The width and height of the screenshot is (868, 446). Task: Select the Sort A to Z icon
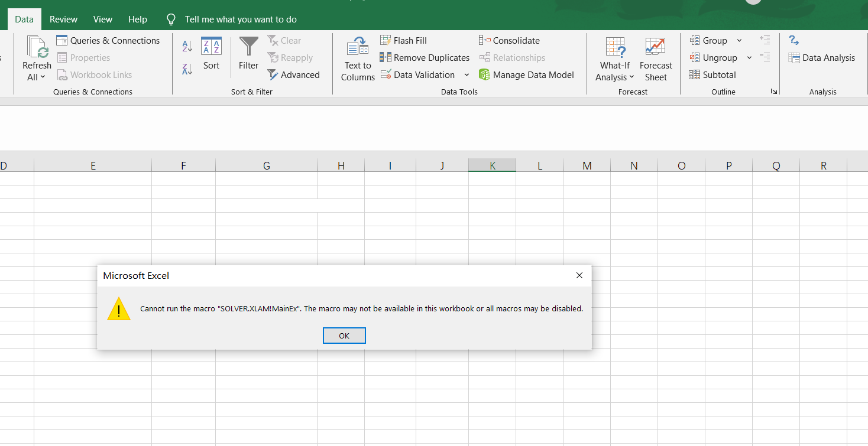point(187,45)
